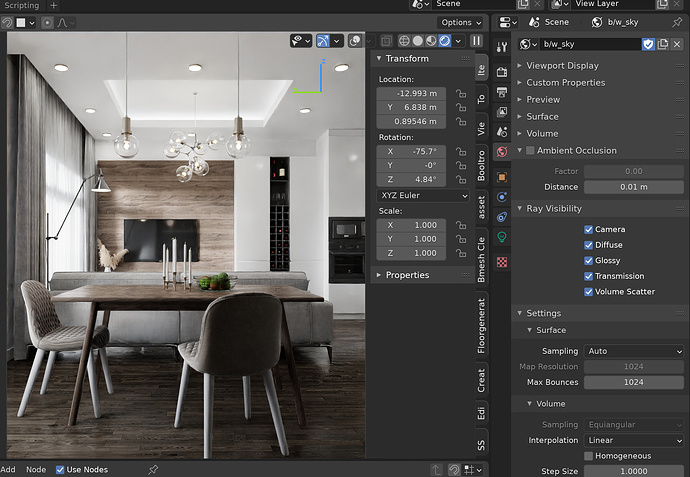The width and height of the screenshot is (690, 477).
Task: Create a new world copy of b/w_sky
Action: [x=663, y=44]
